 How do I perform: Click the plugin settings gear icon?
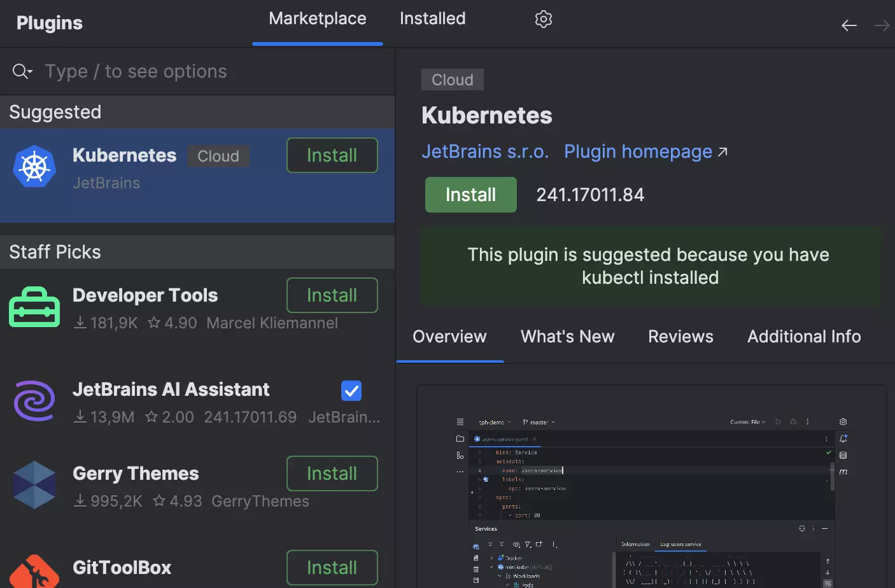[x=543, y=18]
